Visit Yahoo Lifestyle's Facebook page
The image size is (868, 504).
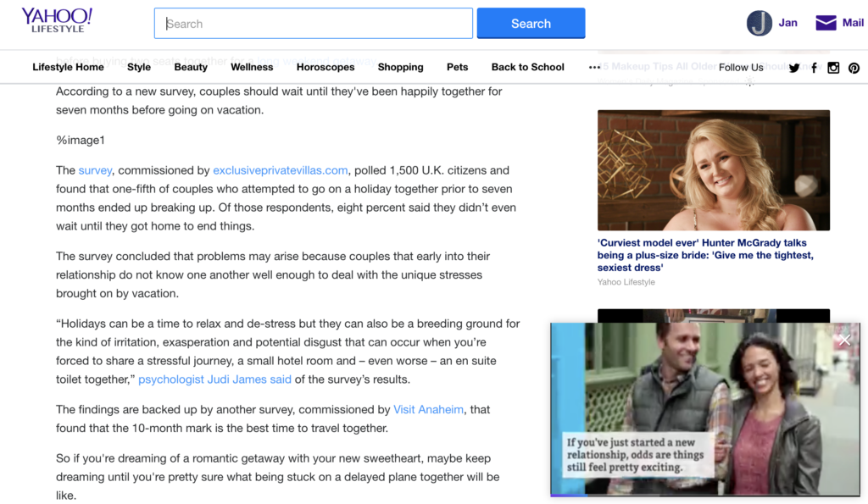click(x=814, y=68)
